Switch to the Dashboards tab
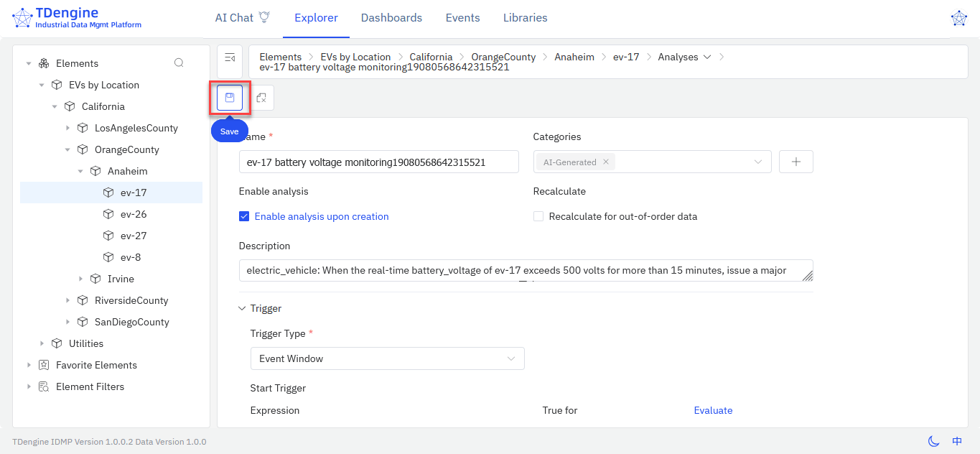The width and height of the screenshot is (980, 454). [x=391, y=18]
